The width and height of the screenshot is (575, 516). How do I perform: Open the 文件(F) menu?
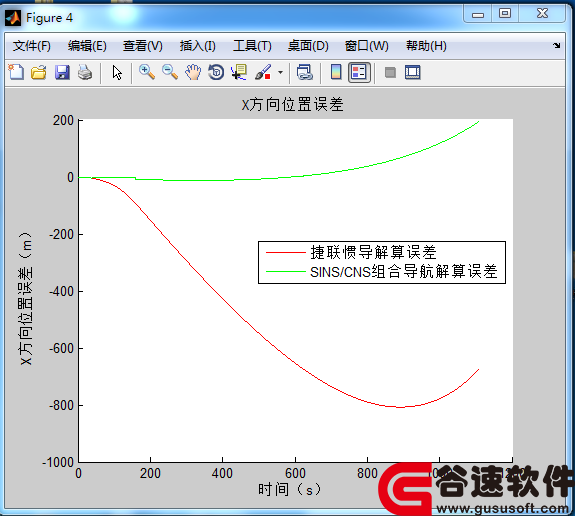tap(32, 46)
